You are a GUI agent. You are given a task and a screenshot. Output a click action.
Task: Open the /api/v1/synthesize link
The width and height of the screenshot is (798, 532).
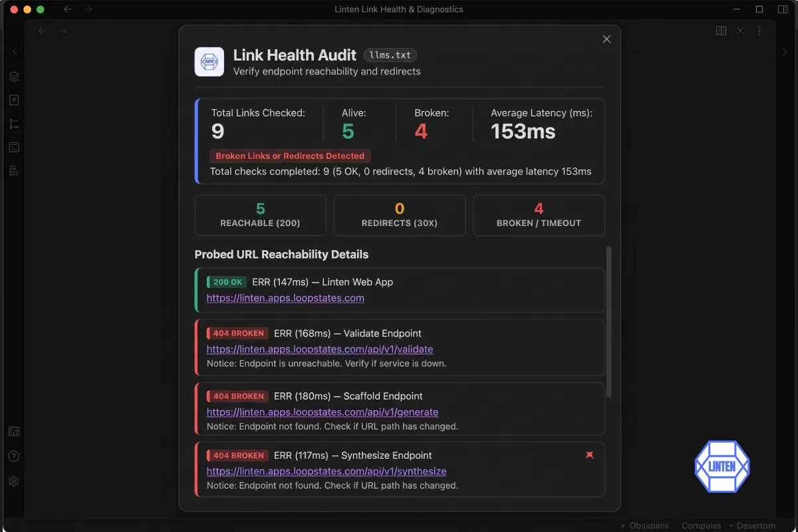click(x=327, y=471)
